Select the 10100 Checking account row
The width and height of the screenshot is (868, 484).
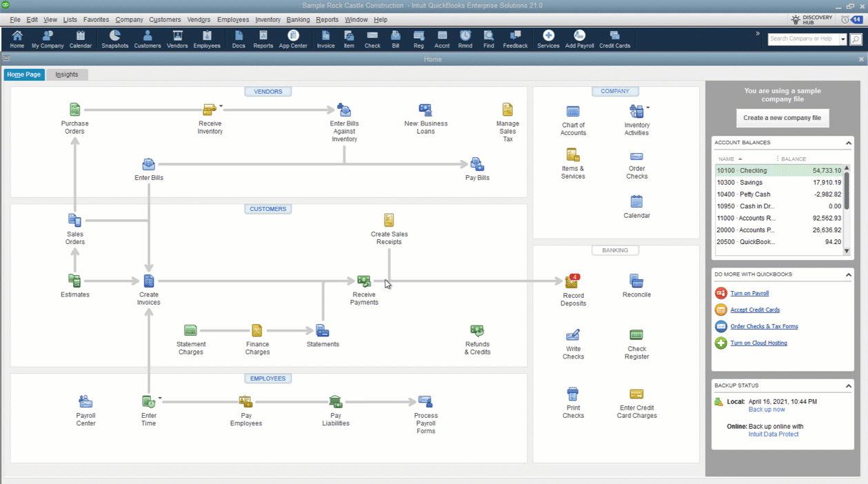pos(779,170)
